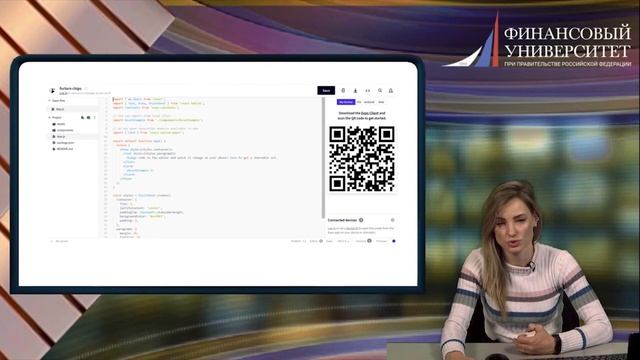Image resolution: width=640 pixels, height=360 pixels.
Task: Click the edit icon next to title
Action: 86,88
